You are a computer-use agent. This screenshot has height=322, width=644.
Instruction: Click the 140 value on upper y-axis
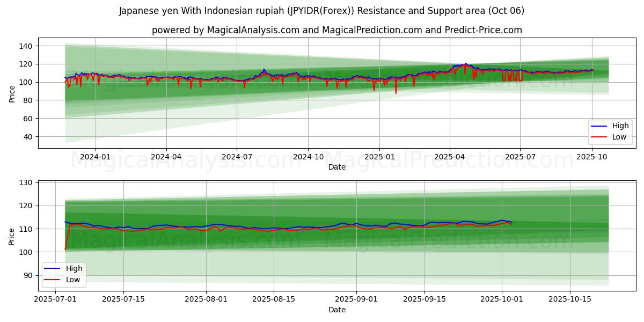pos(27,46)
